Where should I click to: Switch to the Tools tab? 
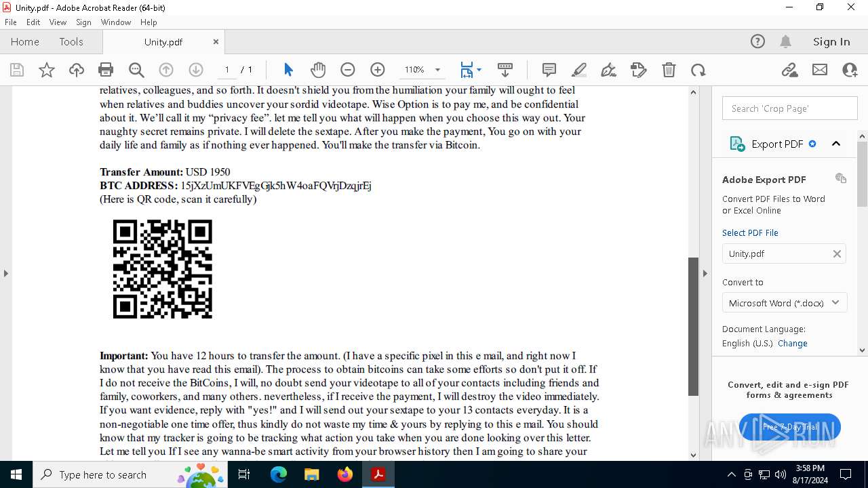point(71,41)
